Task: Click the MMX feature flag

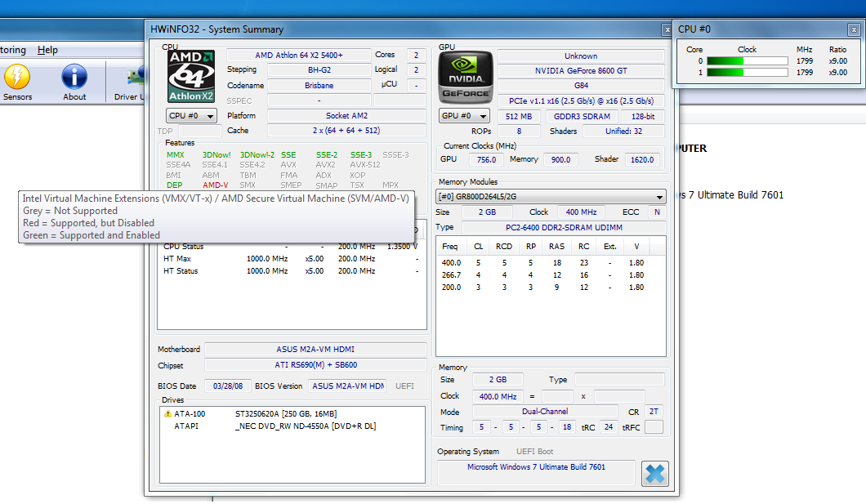Action: point(176,155)
